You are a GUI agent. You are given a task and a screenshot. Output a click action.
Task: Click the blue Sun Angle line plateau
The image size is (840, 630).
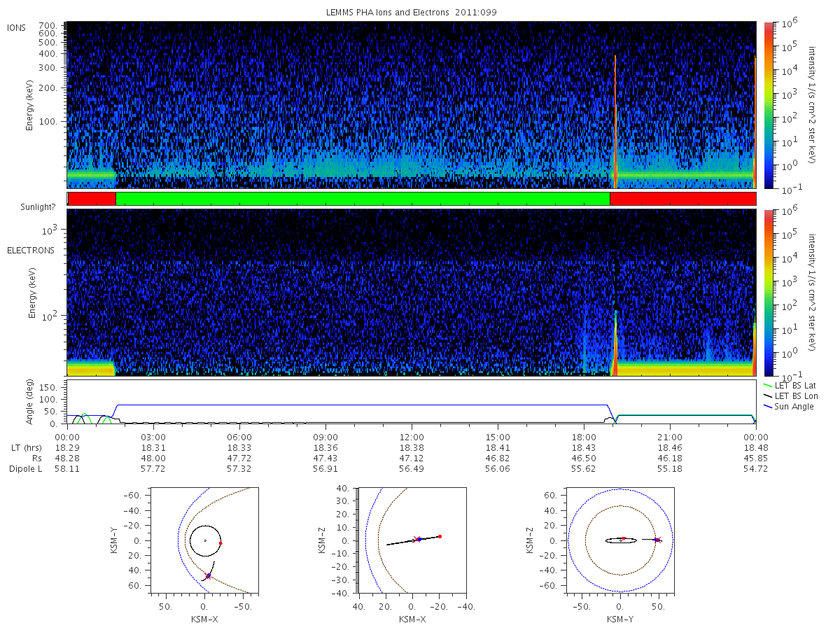[x=363, y=405]
